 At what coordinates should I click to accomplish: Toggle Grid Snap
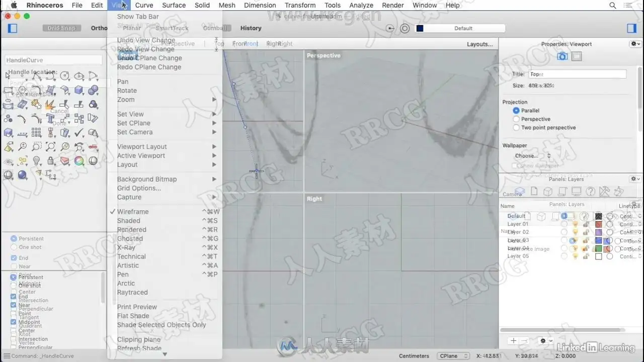62,28
